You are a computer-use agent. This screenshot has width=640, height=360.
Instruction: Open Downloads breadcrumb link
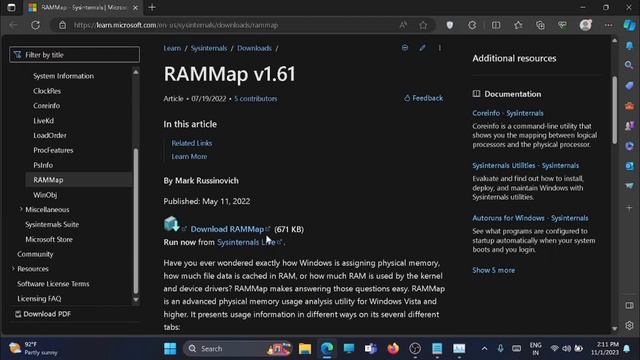tap(254, 48)
